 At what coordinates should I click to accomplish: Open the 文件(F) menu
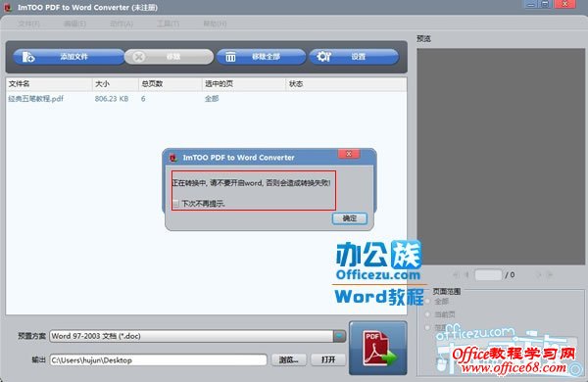(28, 24)
